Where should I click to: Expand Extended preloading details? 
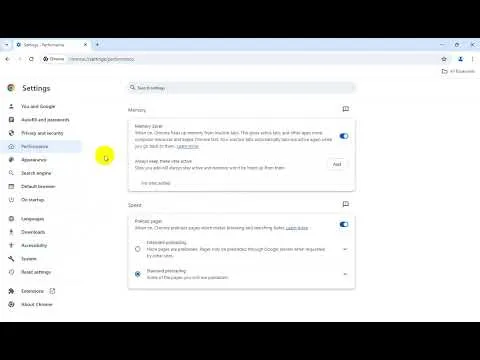345,249
